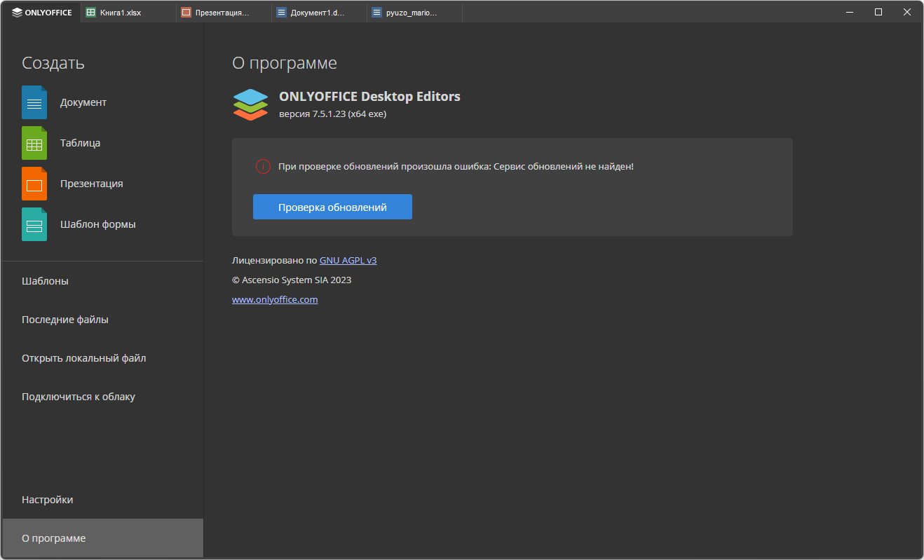
Task: Open Настройки in the sidebar
Action: tap(103, 500)
